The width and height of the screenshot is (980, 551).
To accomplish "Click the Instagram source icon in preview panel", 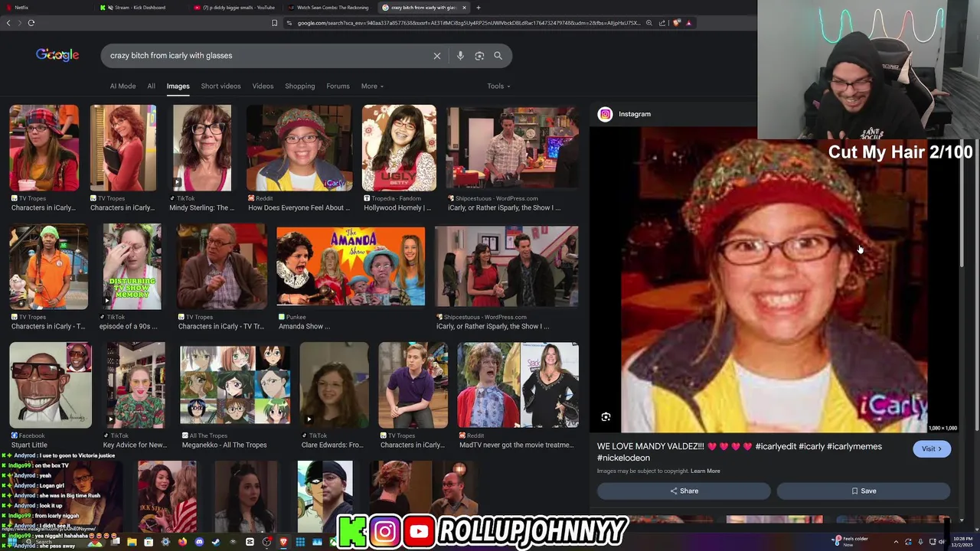I will point(606,114).
